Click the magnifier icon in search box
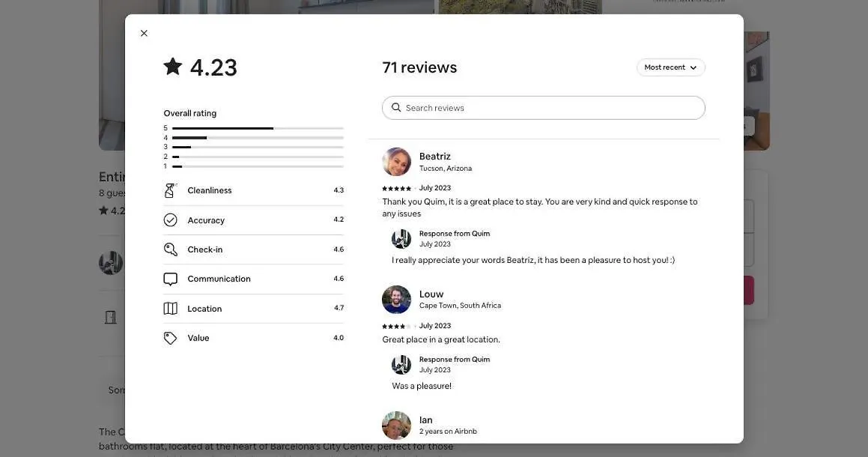Viewport: 868px width, 457px height. [395, 107]
